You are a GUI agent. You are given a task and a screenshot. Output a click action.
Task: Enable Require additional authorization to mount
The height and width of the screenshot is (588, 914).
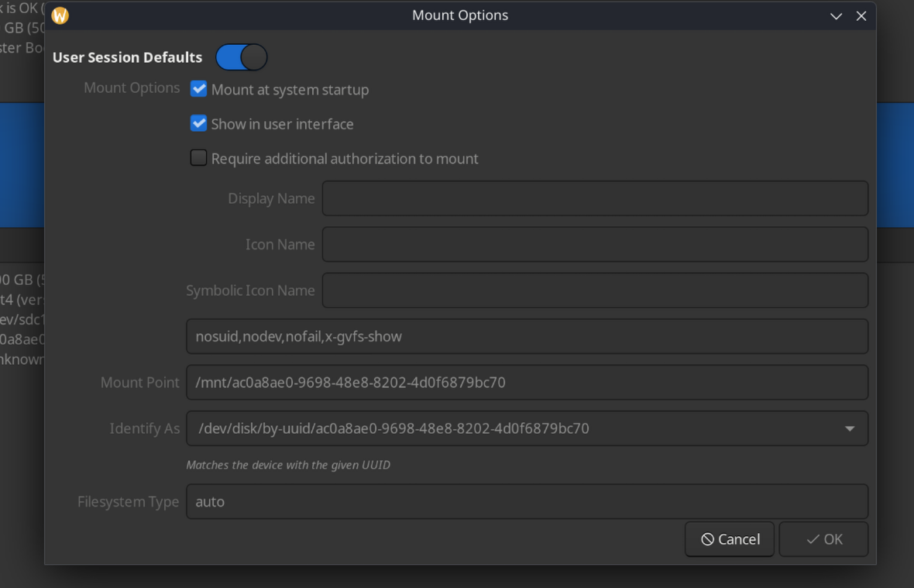(x=199, y=158)
